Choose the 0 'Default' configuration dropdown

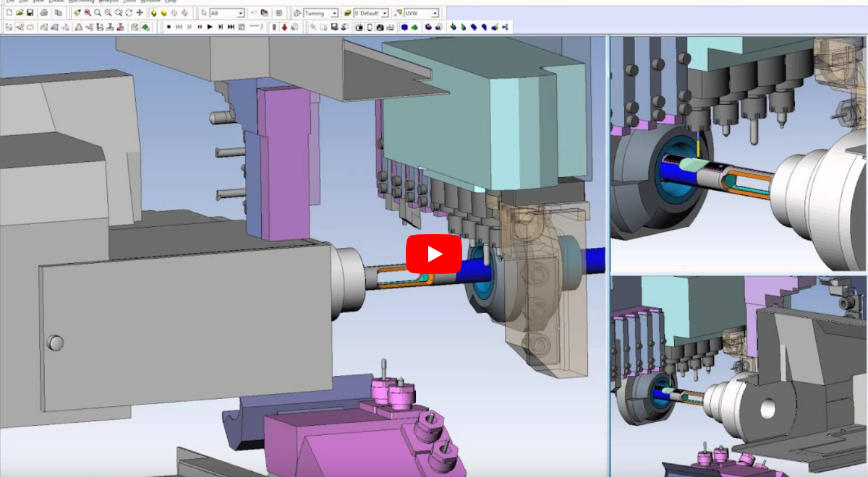pyautogui.click(x=383, y=12)
